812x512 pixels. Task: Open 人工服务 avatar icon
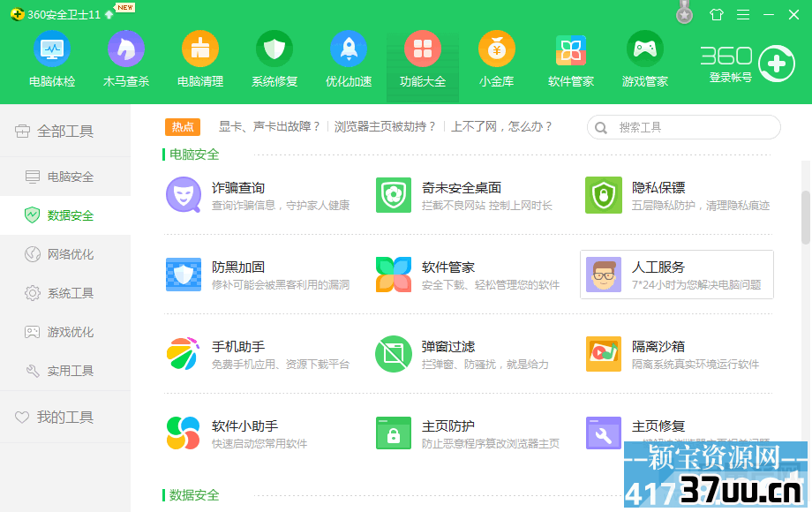point(604,275)
